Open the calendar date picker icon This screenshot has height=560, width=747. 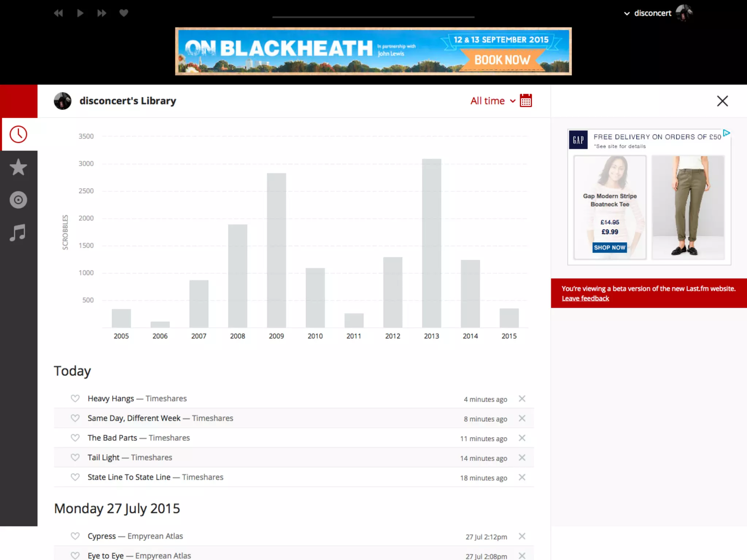526,101
